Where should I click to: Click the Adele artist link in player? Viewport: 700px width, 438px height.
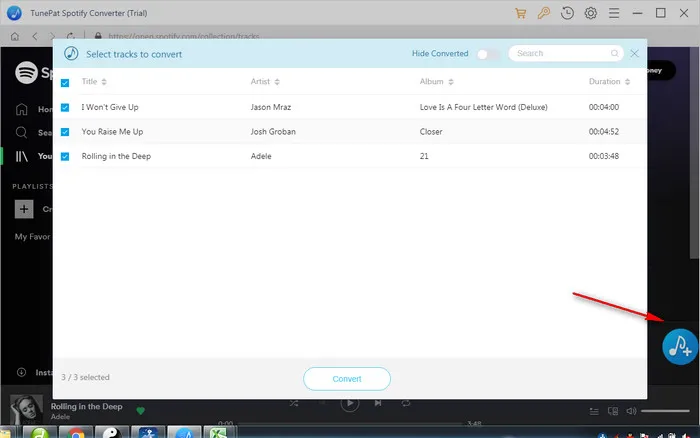click(60, 417)
